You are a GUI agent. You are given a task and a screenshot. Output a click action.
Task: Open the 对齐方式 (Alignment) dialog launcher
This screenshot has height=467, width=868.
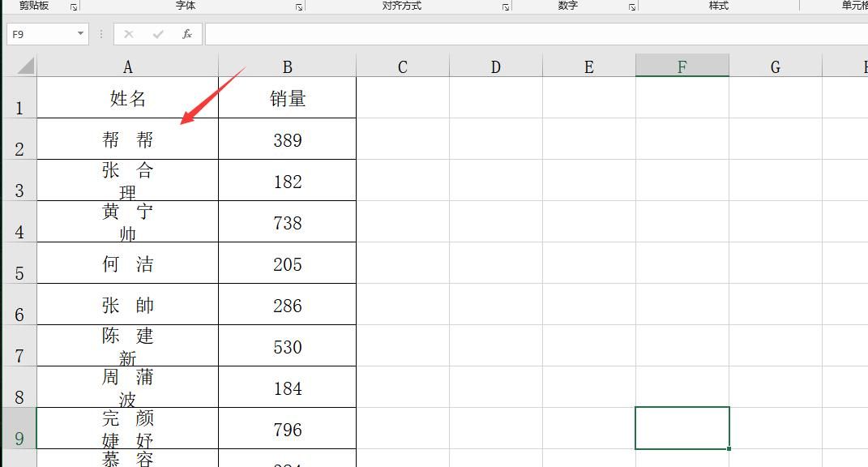tap(505, 6)
